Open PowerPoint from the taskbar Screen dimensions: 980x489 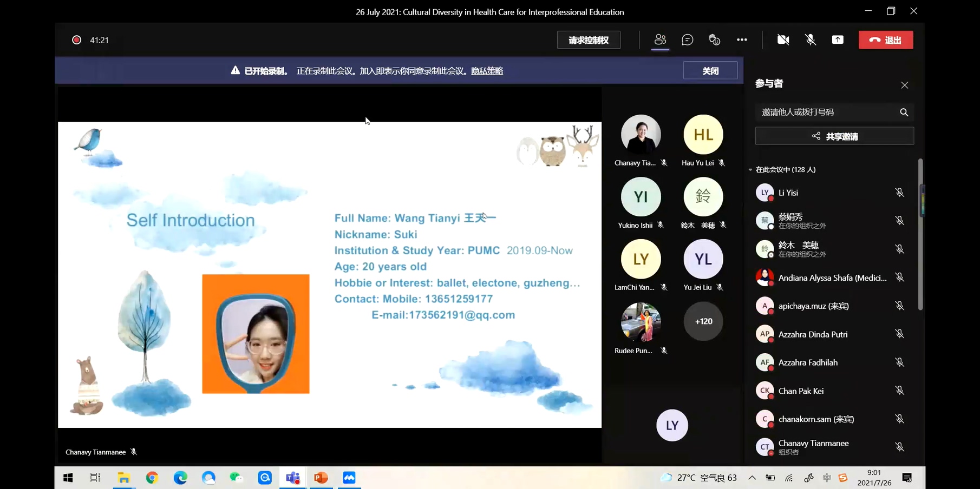pos(321,478)
